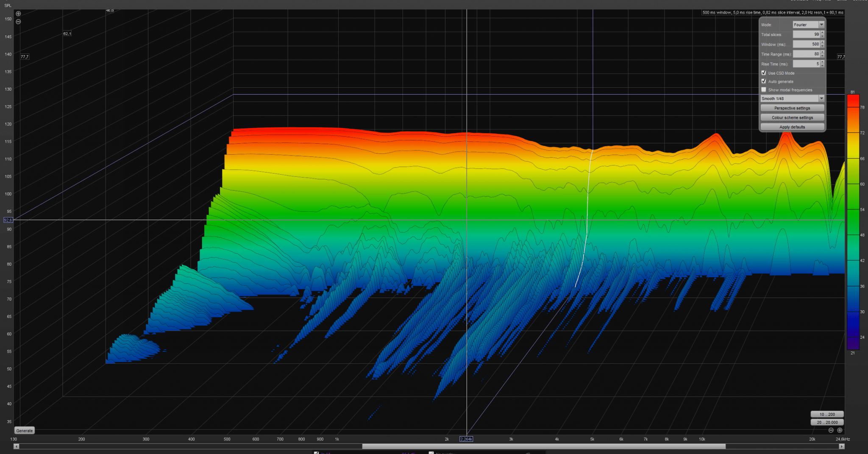Click the Total slices value field

pyautogui.click(x=807, y=34)
